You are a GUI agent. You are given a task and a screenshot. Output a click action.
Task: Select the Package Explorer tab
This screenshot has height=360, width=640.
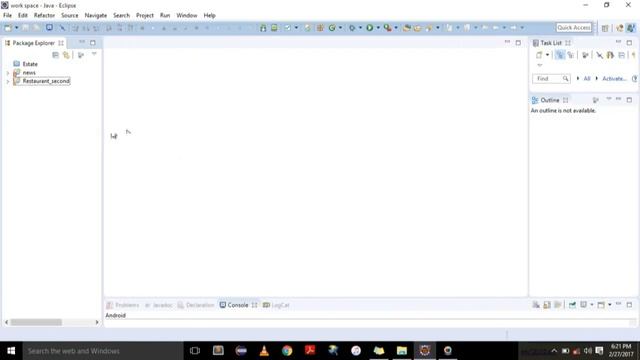(x=33, y=43)
